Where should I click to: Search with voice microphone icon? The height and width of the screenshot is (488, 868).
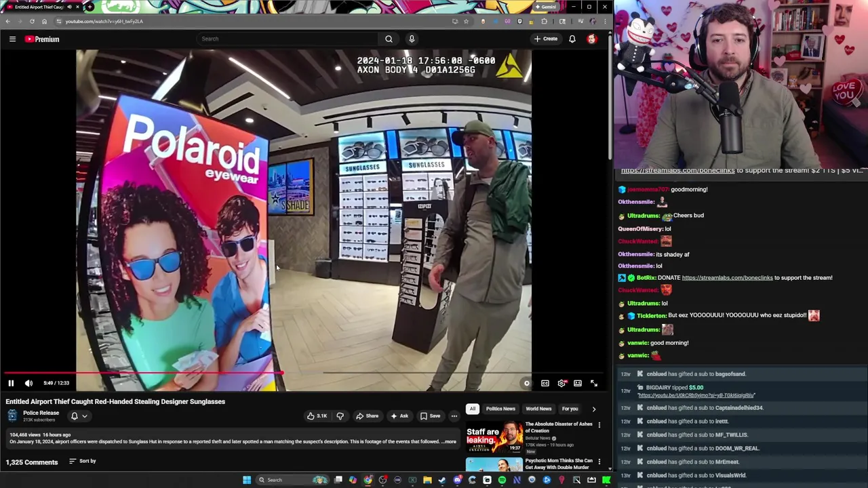(412, 39)
